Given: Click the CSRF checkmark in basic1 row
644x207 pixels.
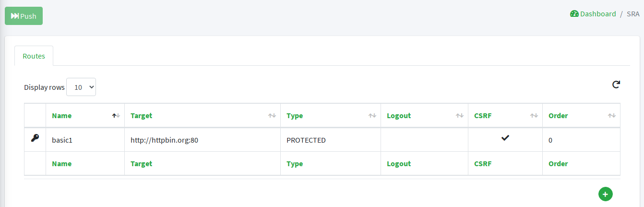Looking at the screenshot, I should 505,138.
